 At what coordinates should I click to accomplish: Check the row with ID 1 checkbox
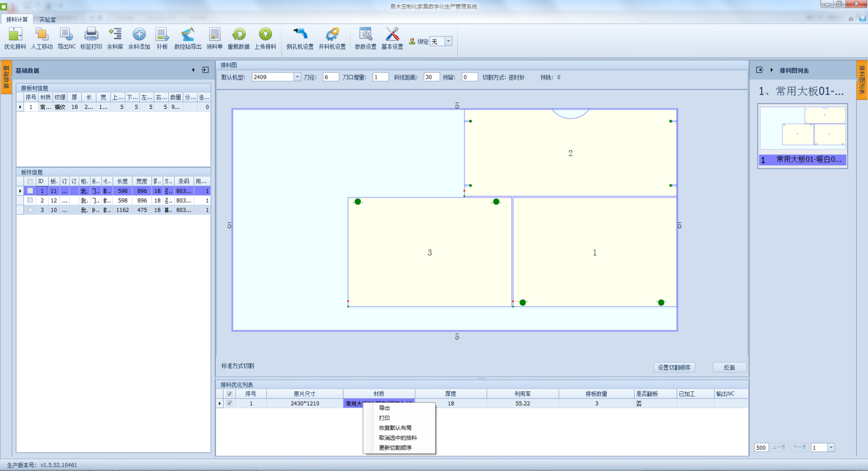tap(30, 191)
